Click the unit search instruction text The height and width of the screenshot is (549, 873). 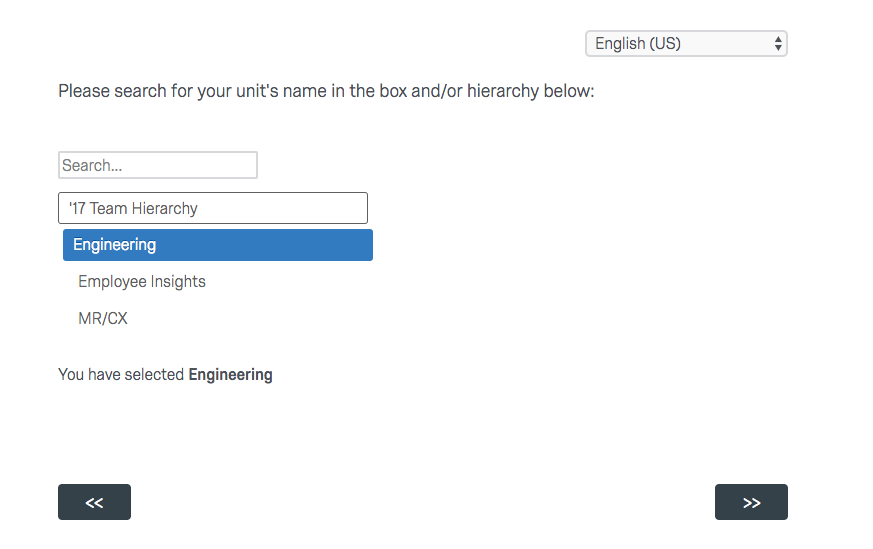[326, 91]
